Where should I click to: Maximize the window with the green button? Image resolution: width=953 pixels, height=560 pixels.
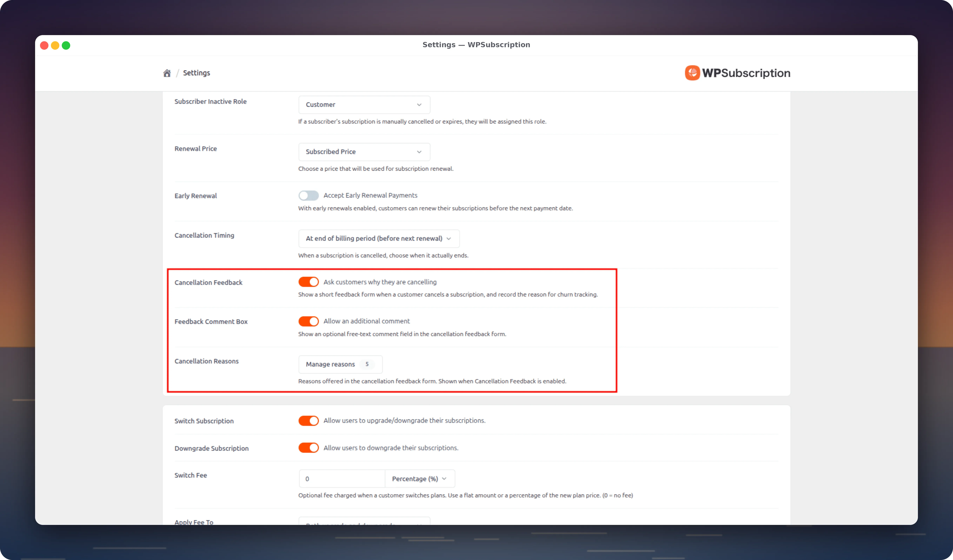66,45
